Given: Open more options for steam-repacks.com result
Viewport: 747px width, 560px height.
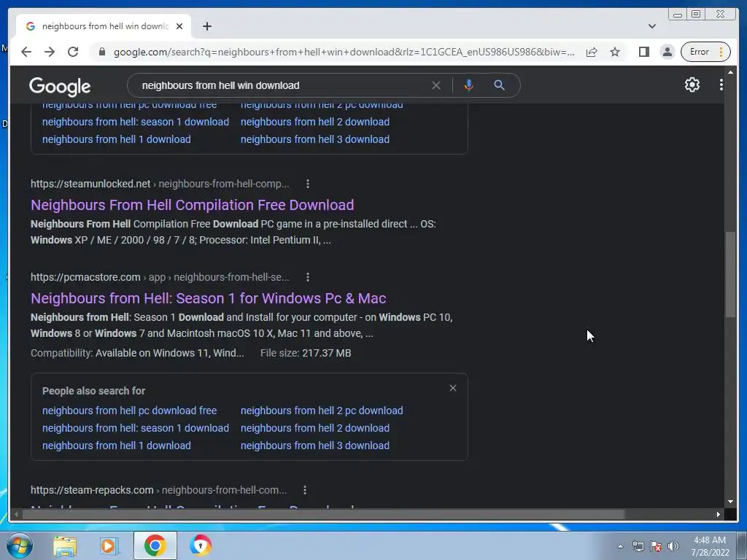Looking at the screenshot, I should click(x=305, y=490).
